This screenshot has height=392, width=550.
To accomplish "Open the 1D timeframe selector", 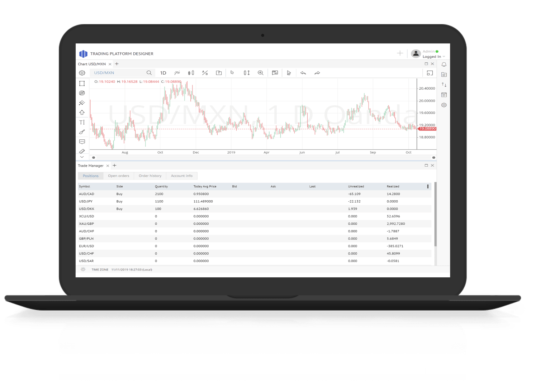I will pyautogui.click(x=163, y=73).
